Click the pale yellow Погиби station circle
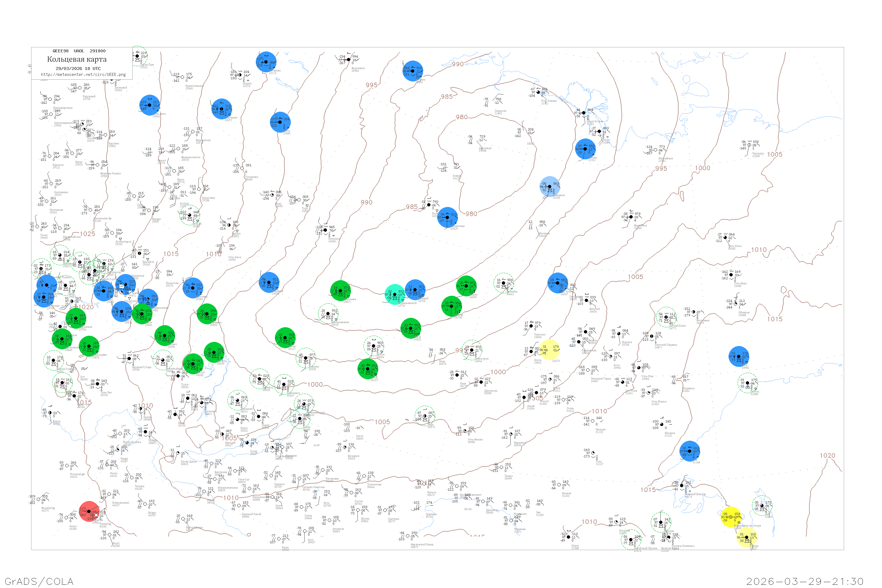 pos(747,537)
